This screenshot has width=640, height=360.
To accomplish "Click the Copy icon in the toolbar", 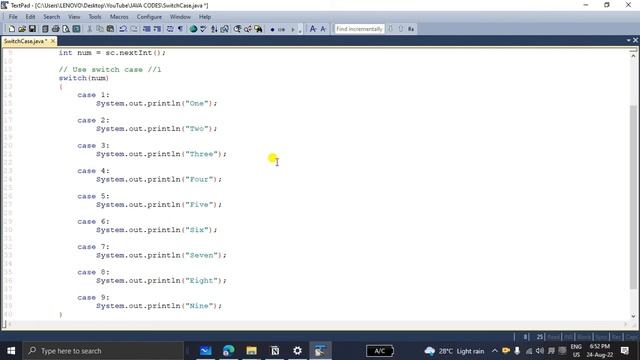I will (100, 29).
